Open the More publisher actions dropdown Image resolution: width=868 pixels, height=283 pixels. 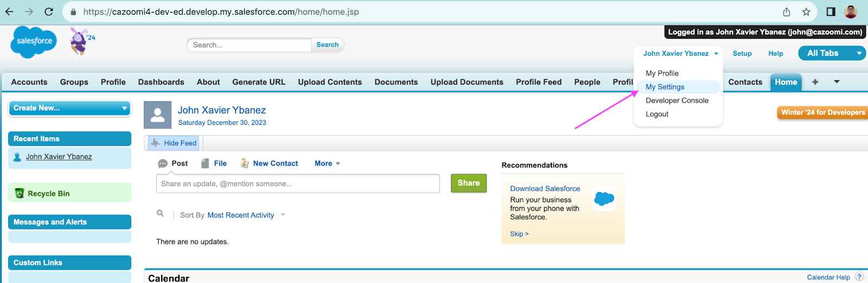[x=327, y=163]
